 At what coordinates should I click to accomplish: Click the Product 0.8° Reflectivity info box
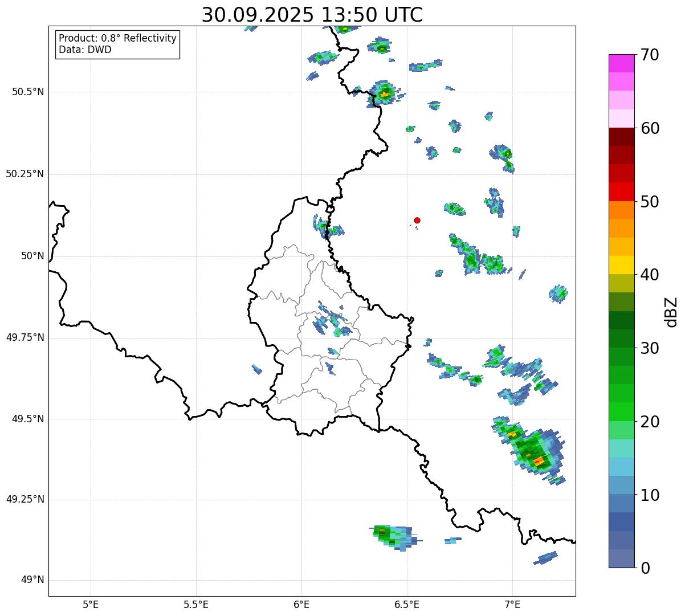tap(118, 44)
